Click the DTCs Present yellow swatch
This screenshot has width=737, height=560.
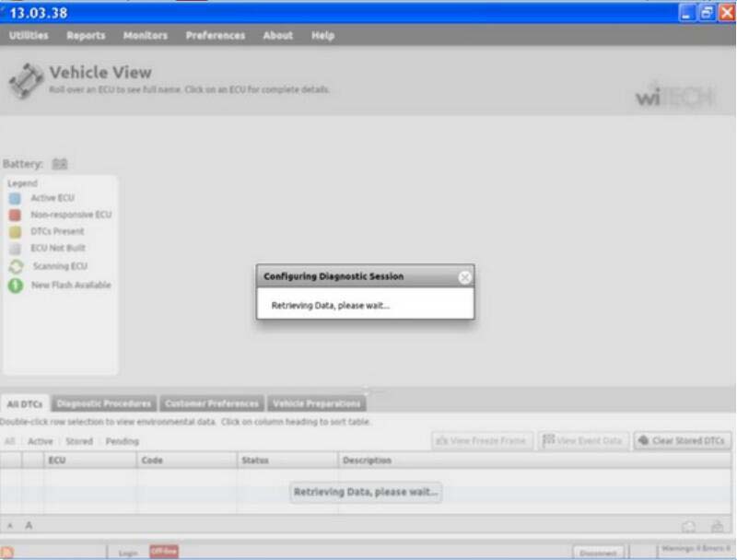(x=15, y=231)
